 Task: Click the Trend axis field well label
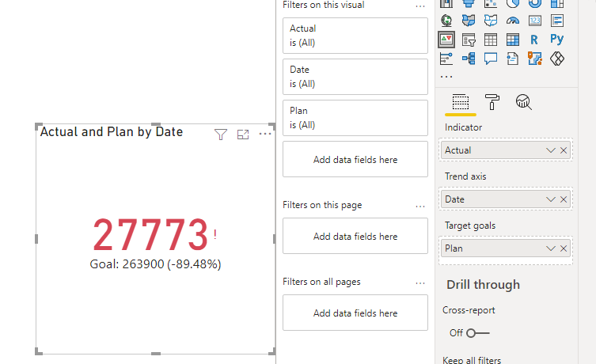pos(465,176)
